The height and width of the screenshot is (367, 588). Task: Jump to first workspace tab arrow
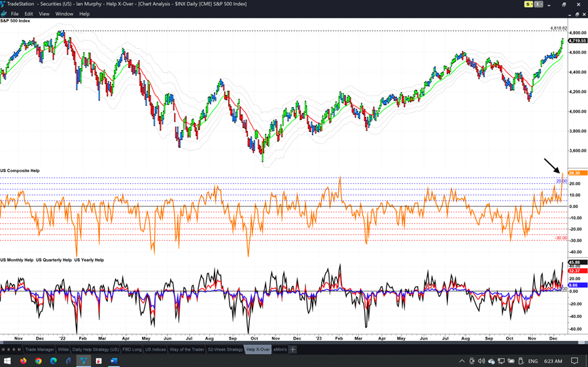pyautogui.click(x=3, y=349)
